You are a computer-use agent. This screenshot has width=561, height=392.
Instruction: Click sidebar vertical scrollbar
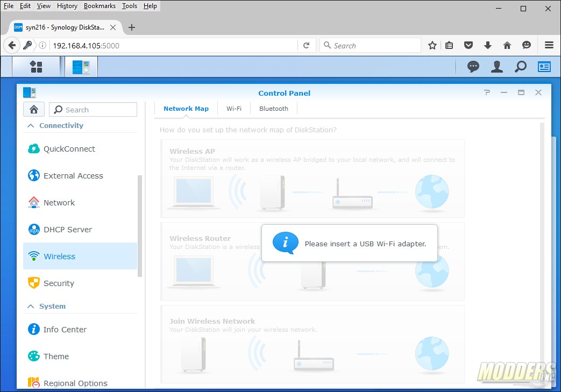pos(140,226)
